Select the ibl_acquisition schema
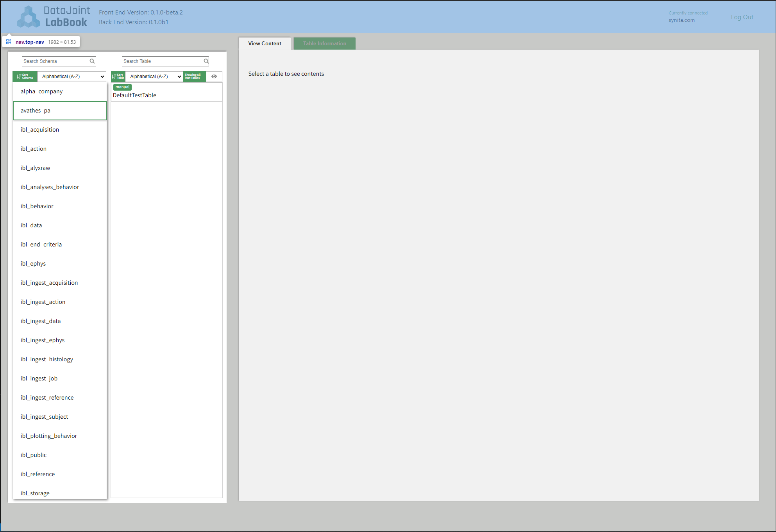This screenshot has height=532, width=776. (x=60, y=130)
